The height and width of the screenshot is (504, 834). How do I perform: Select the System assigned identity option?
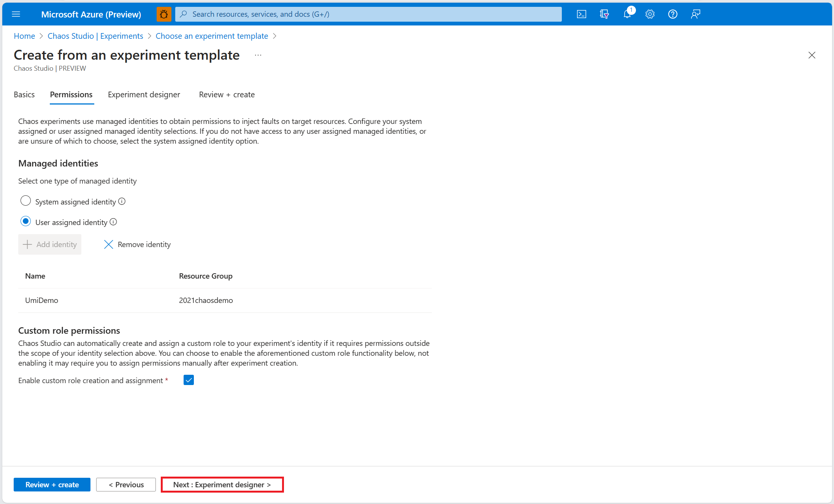click(25, 201)
